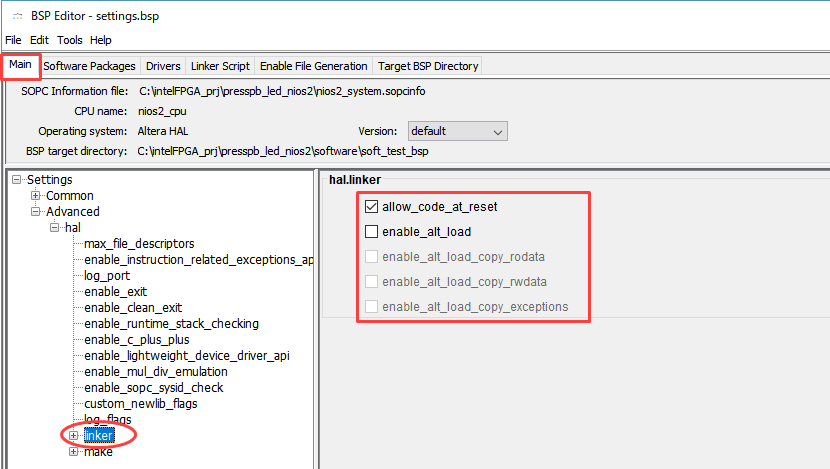Screen dimensions: 830x469
Task: Select the hal tree item label
Action: (x=73, y=228)
